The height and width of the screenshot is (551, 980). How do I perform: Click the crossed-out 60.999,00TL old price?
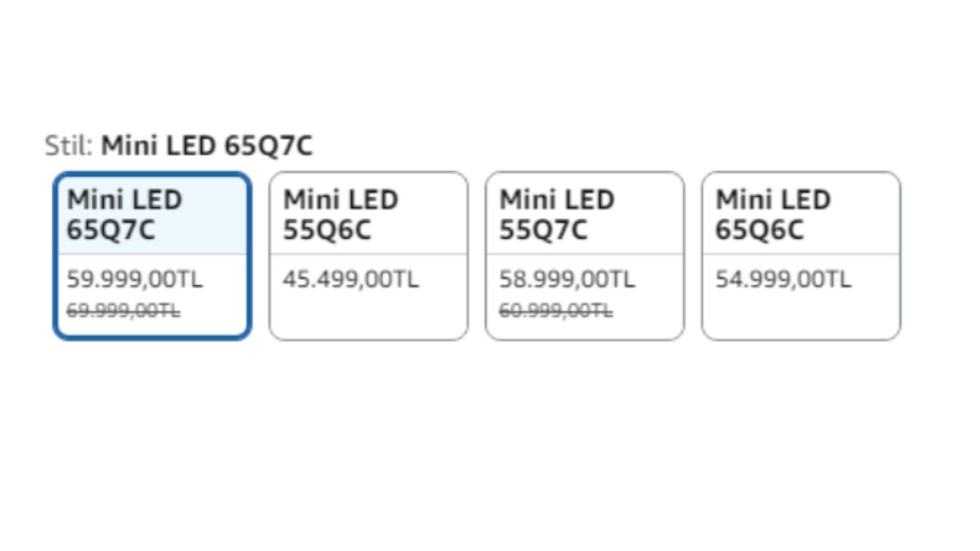(555, 310)
